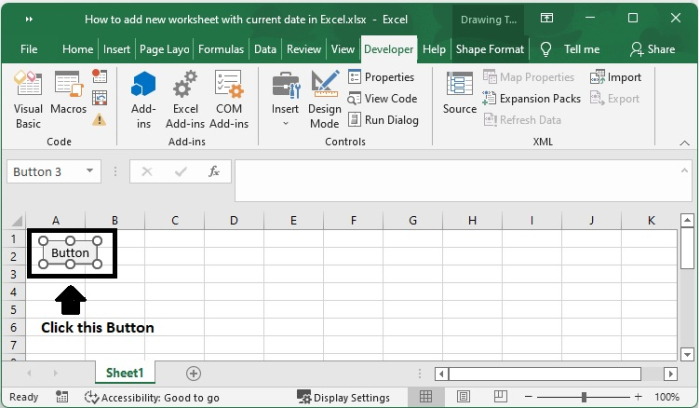Open the Shape Format tab
The image size is (700, 408).
[x=489, y=49]
